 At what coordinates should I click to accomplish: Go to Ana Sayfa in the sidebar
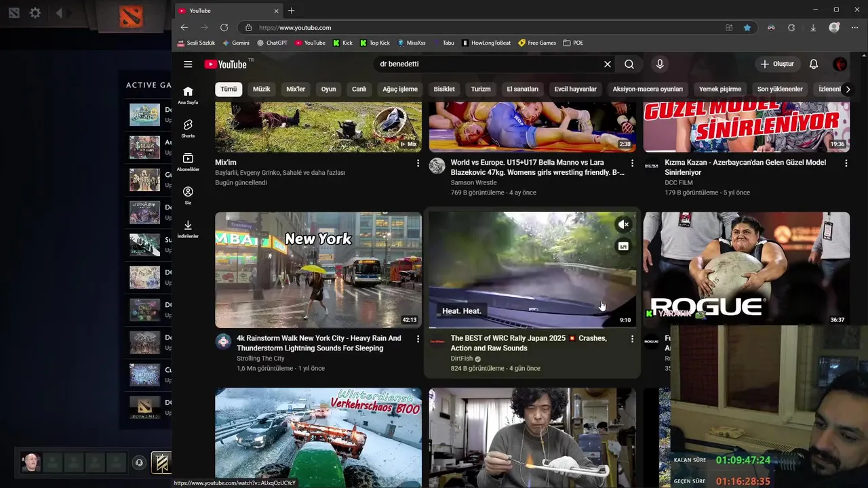tap(188, 96)
